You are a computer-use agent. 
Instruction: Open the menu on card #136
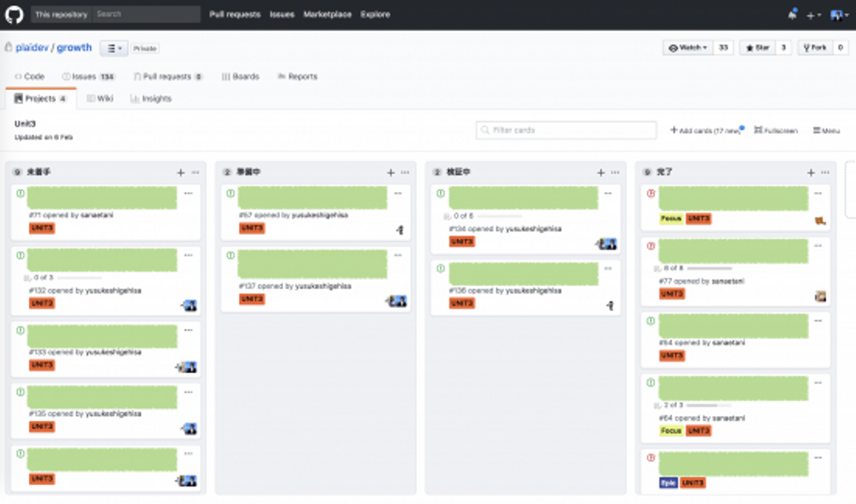point(608,269)
